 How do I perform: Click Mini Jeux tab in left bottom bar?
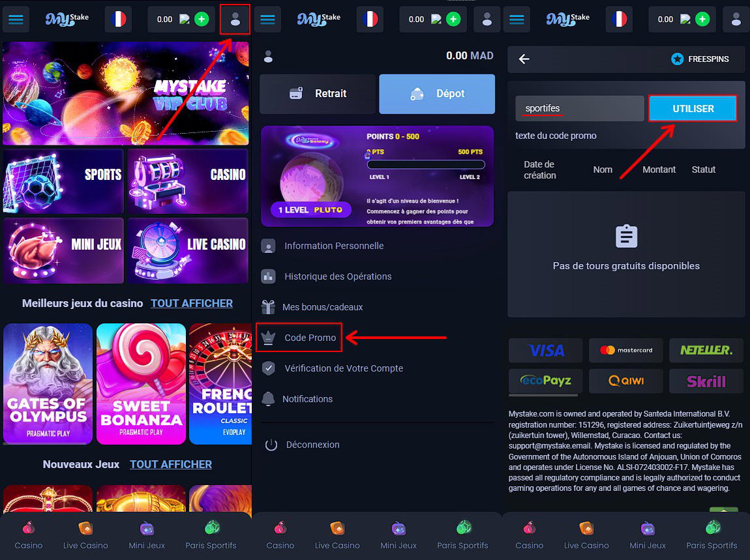point(146,535)
